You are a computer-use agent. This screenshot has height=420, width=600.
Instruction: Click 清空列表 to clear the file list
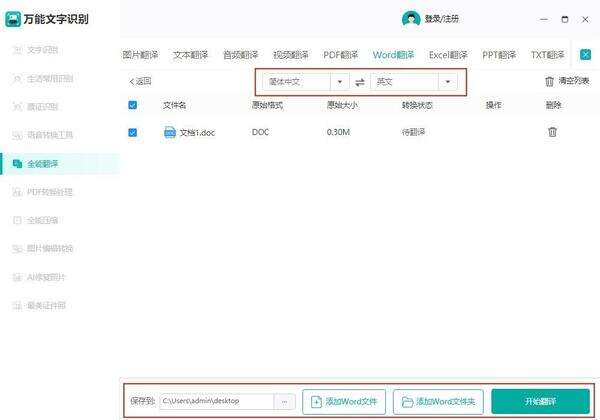click(567, 81)
